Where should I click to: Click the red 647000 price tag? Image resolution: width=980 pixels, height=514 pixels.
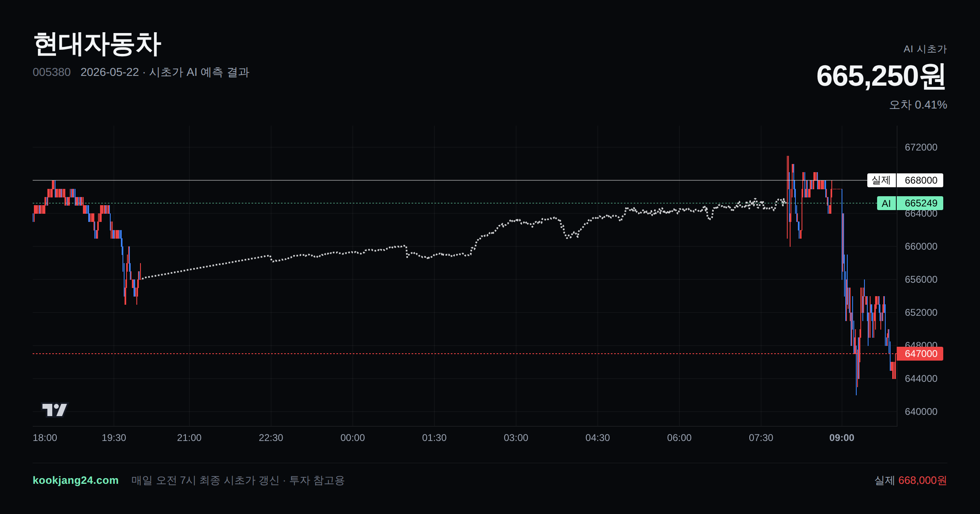pyautogui.click(x=920, y=354)
